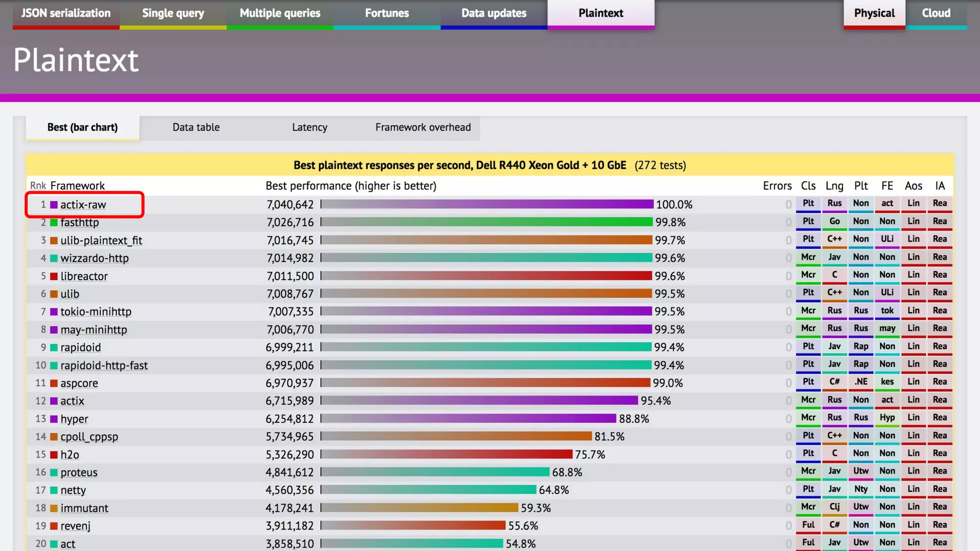
Task: Open Framework overhead view
Action: tap(423, 127)
